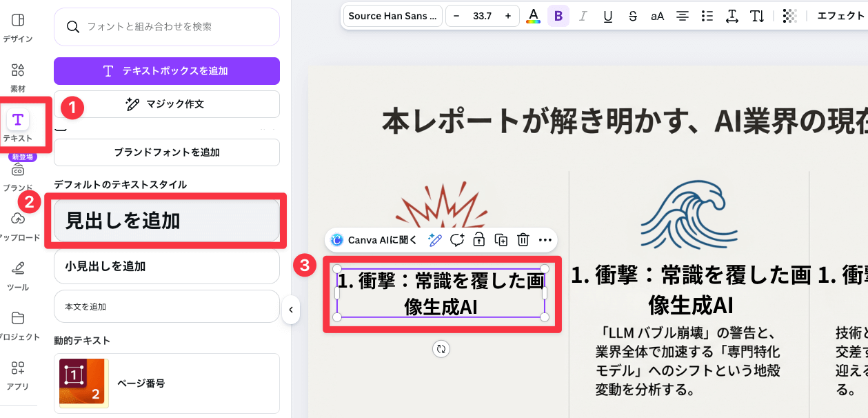
Task: Toggle underline on the selected text
Action: point(607,15)
